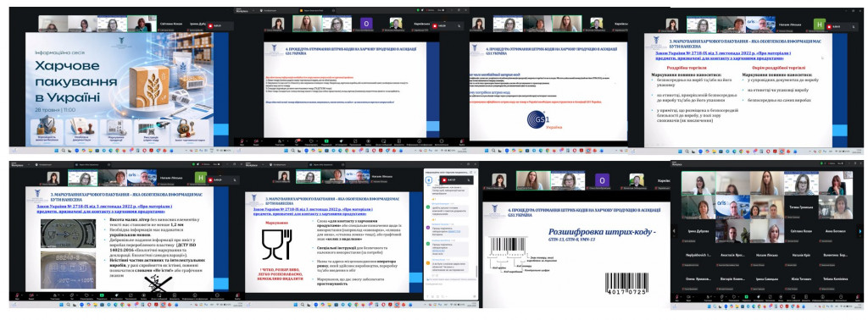Click red recording indicator in the glass-fork slide window
This screenshot has height=320, width=868.
(444, 180)
